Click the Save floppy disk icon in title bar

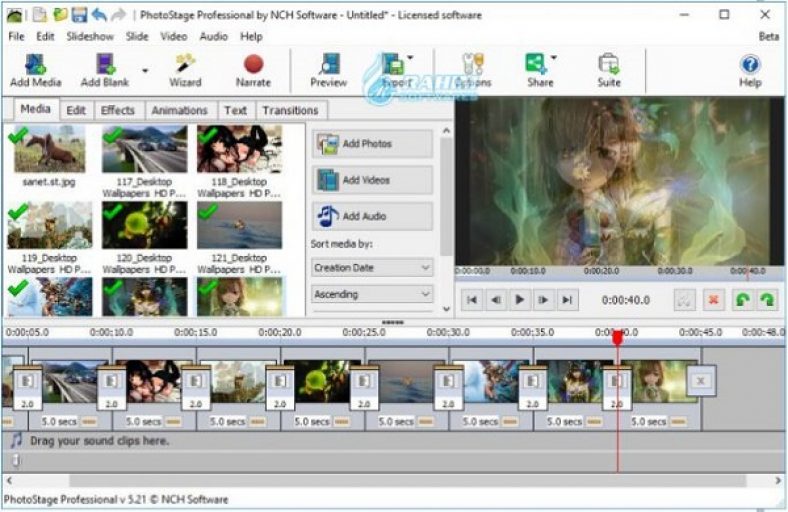pyautogui.click(x=79, y=15)
